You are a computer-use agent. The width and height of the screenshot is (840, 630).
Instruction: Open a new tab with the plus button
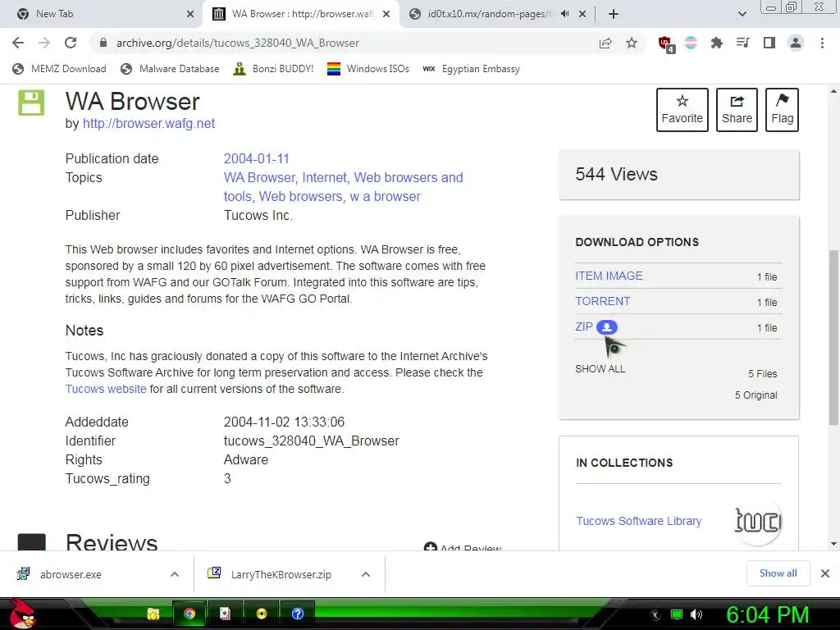pos(614,14)
